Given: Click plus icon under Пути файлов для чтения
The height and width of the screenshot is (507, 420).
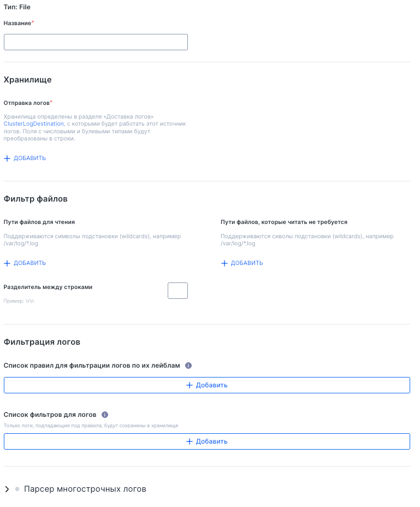Looking at the screenshot, I should 7,263.
